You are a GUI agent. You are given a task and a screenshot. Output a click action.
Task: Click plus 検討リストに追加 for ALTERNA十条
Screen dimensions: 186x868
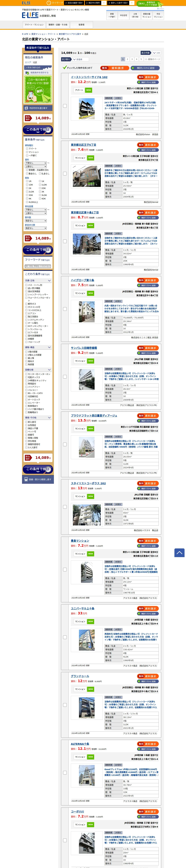click(148, 749)
